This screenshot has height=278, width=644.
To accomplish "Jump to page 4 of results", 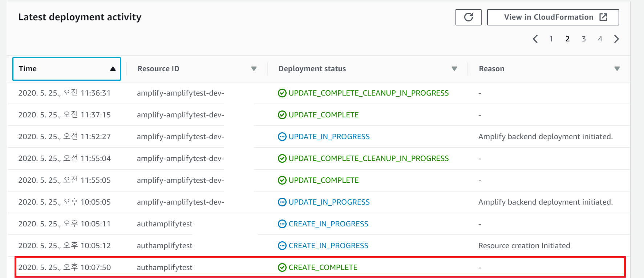I will 600,39.
